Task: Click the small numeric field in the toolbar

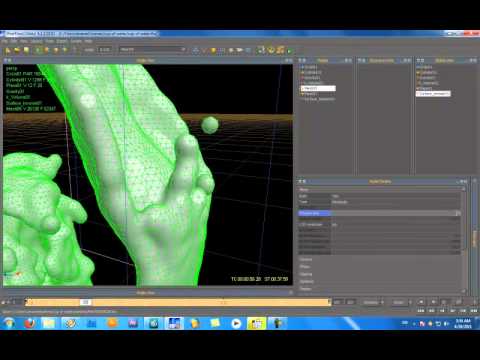Action: (105, 50)
